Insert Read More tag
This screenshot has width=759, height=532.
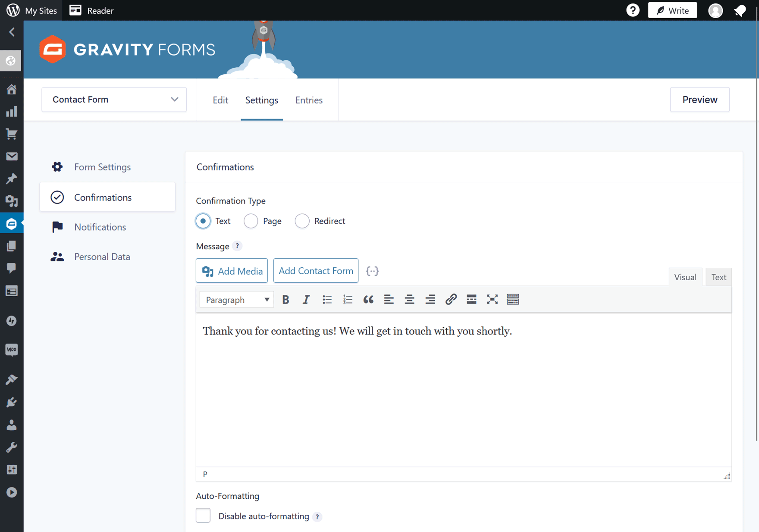click(x=472, y=300)
